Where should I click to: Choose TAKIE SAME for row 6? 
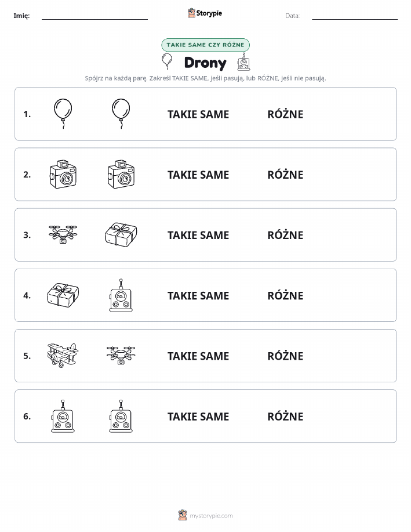point(198,417)
